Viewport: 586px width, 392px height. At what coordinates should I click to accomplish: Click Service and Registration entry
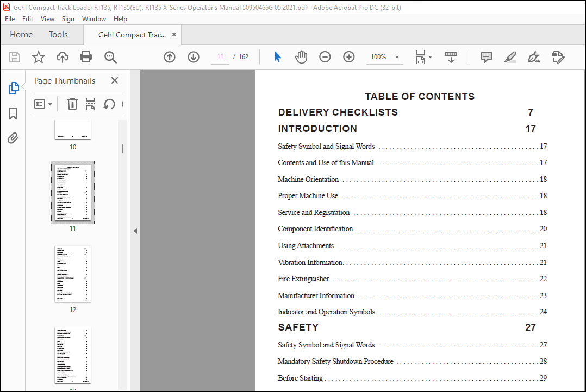click(412, 212)
